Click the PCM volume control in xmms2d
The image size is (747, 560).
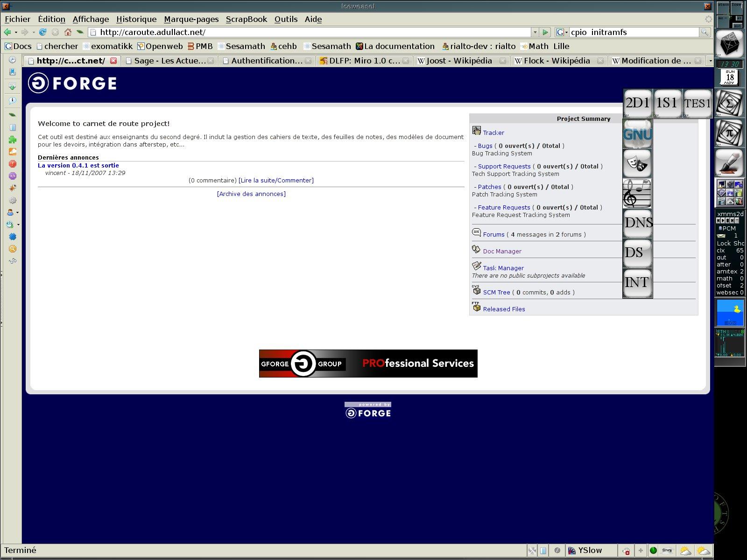click(x=728, y=228)
